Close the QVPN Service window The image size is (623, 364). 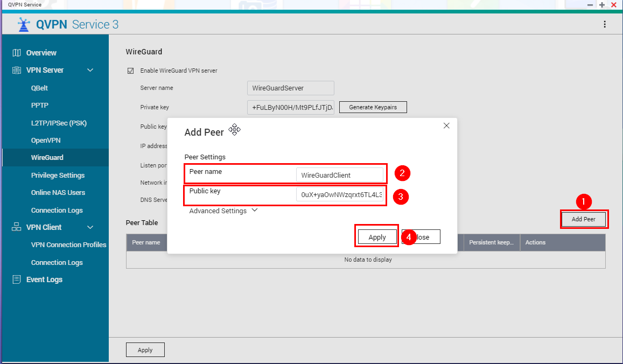[x=614, y=5]
